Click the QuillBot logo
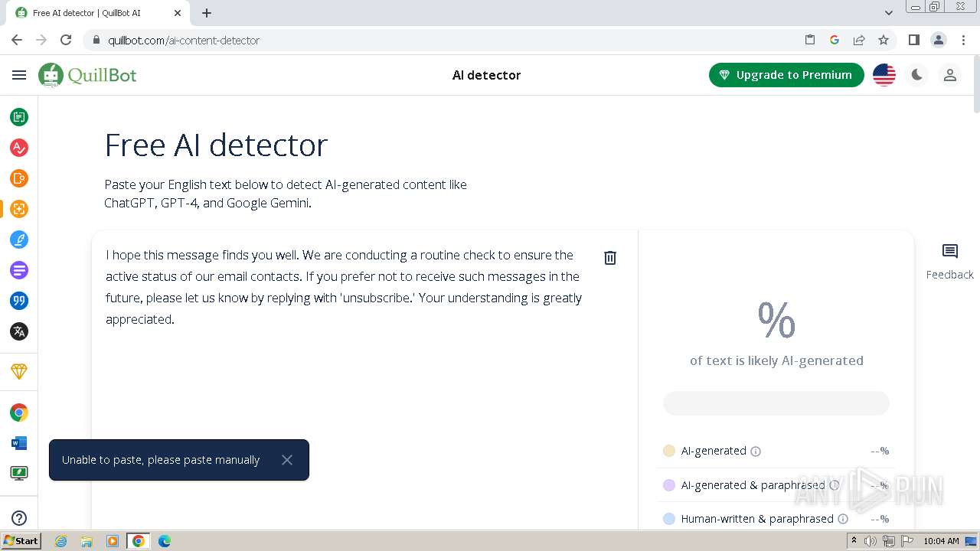This screenshot has width=980, height=551. [x=87, y=75]
